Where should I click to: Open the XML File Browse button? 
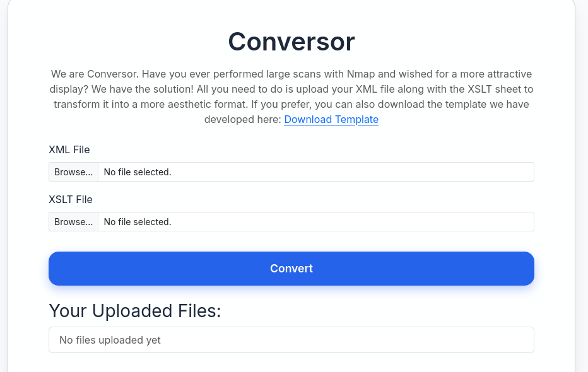(73, 171)
